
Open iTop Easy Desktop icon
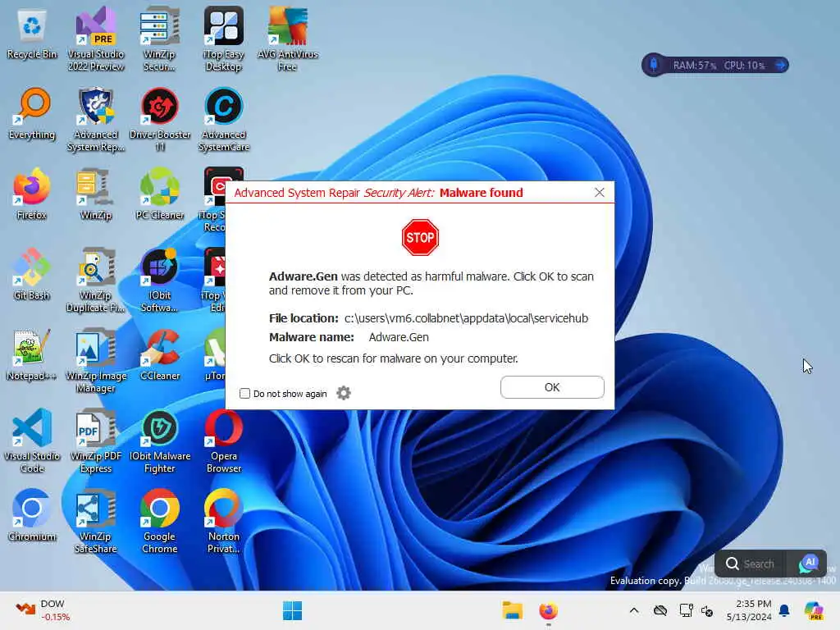pyautogui.click(x=223, y=39)
